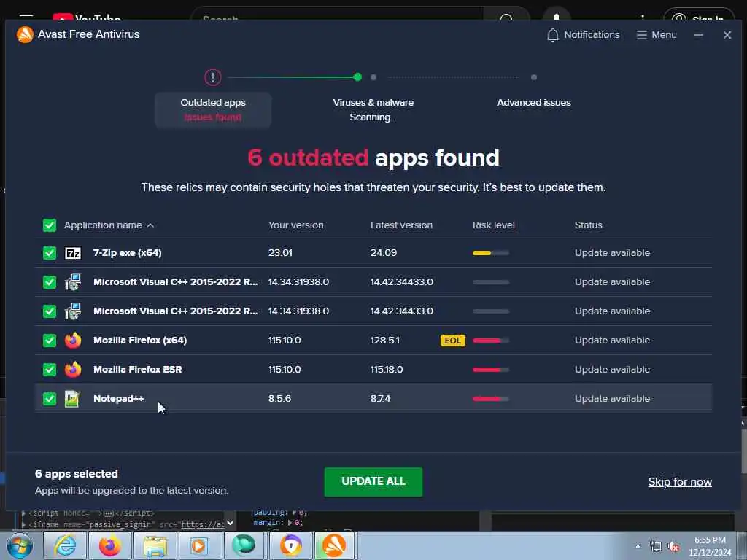The image size is (747, 560).
Task: Sort by Application name arrow
Action: click(x=150, y=225)
